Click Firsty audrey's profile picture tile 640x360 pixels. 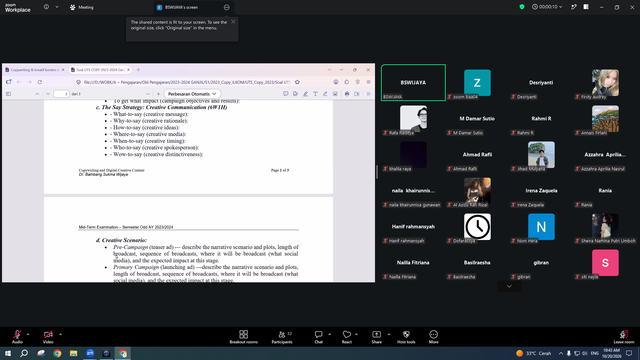(605, 82)
